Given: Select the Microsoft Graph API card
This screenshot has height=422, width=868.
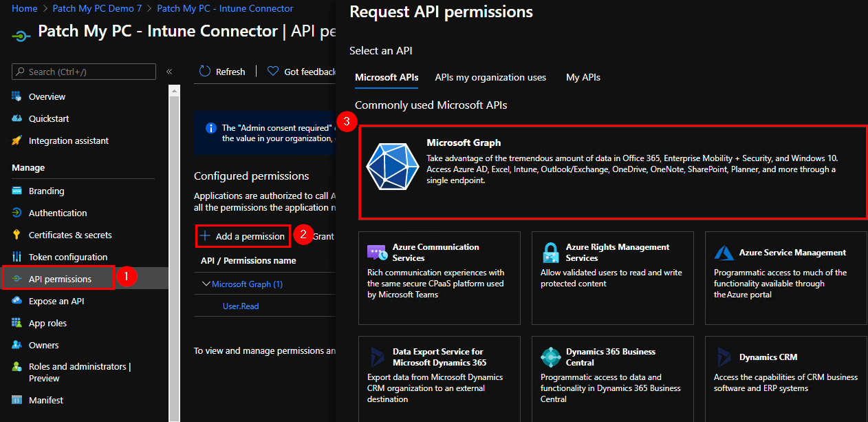Looking at the screenshot, I should point(613,172).
